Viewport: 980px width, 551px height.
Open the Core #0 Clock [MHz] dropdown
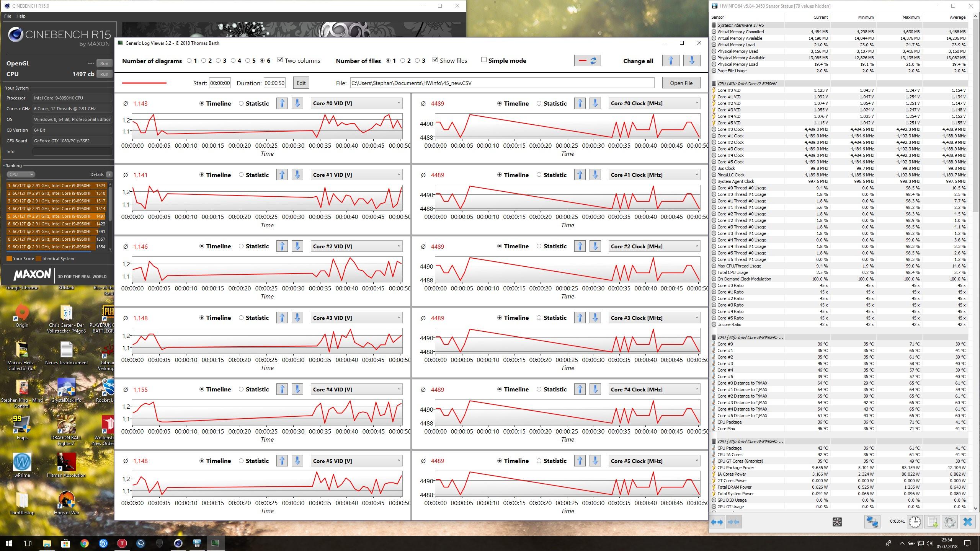pyautogui.click(x=654, y=103)
